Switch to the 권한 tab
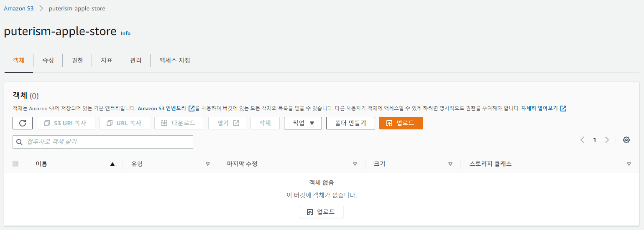 pos(77,61)
